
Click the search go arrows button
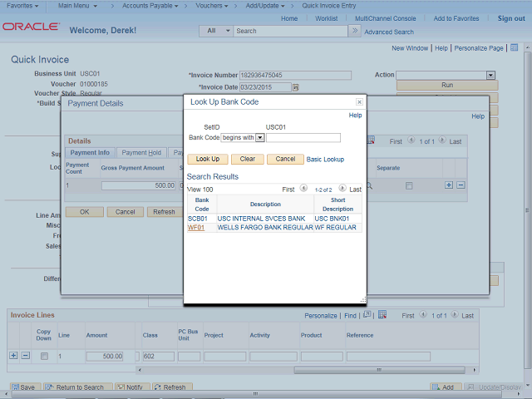355,31
